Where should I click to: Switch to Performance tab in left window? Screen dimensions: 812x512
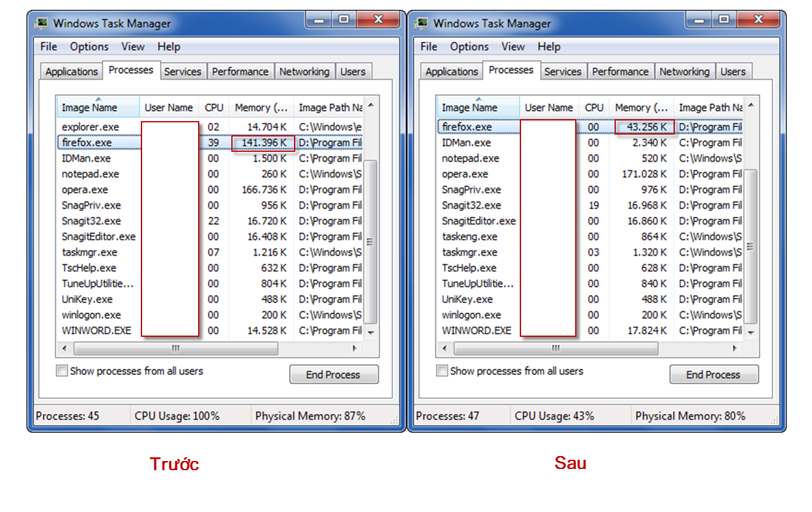point(241,72)
